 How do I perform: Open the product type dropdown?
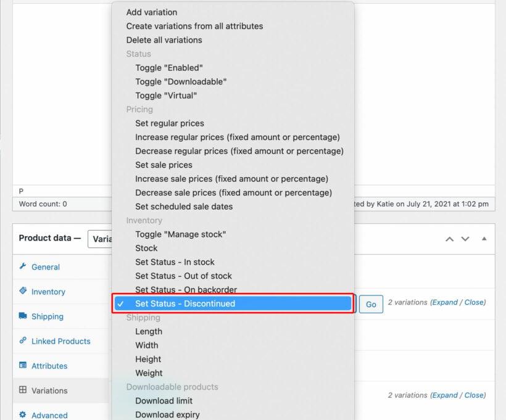tap(100, 239)
